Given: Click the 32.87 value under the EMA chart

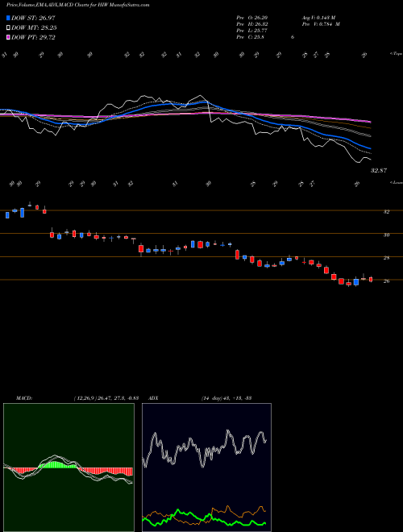Looking at the screenshot, I should (379, 170).
